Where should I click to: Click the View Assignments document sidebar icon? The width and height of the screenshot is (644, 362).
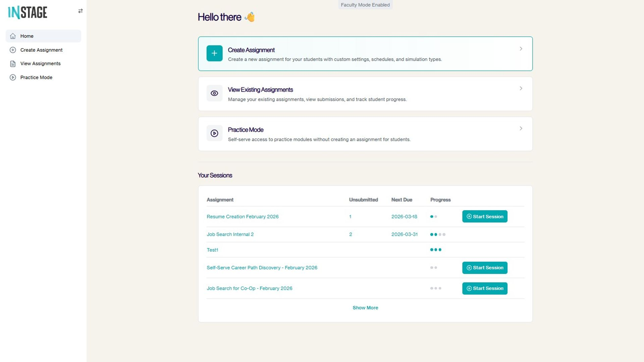13,64
